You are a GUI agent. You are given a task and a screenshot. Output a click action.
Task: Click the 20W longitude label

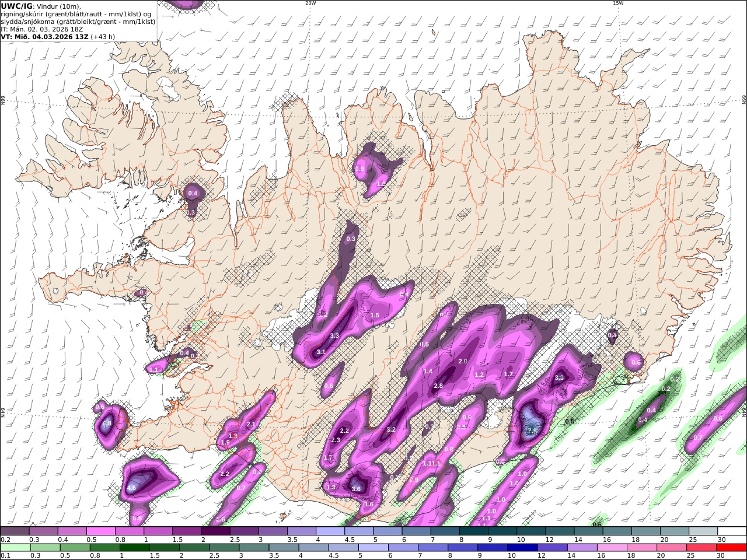(x=310, y=3)
